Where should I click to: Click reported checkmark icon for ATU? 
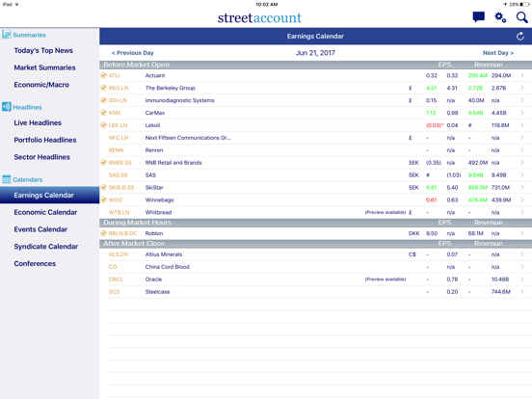tap(103, 75)
